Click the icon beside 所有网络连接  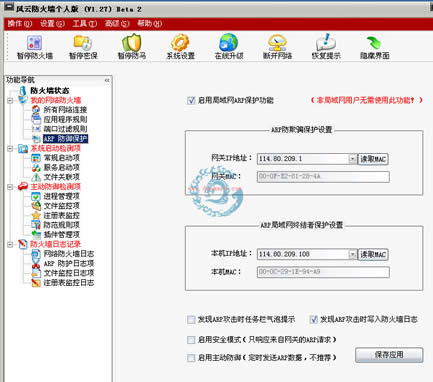36,110
